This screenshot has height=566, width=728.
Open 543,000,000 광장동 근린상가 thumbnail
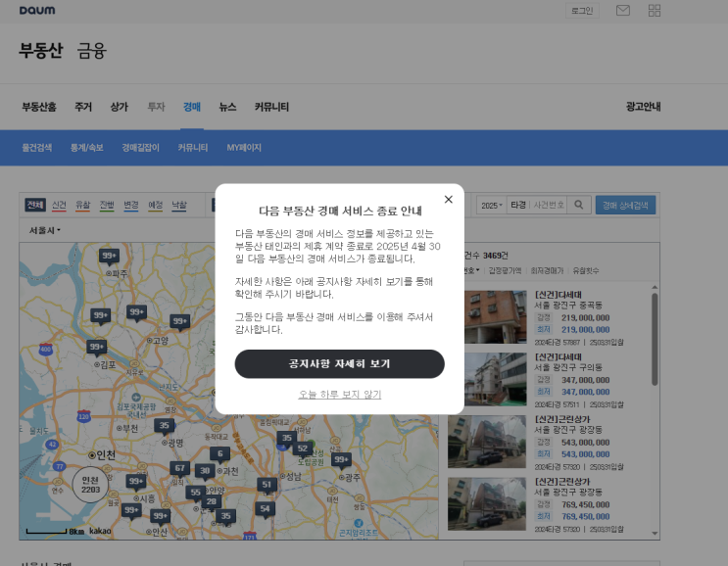(487, 442)
